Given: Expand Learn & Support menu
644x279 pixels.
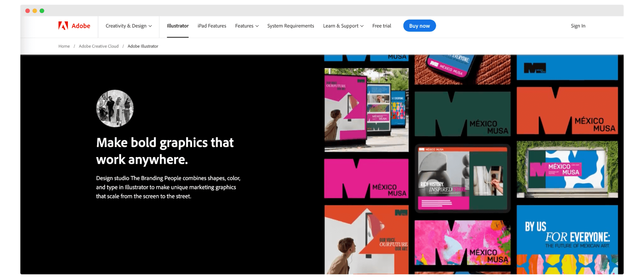Looking at the screenshot, I should [343, 26].
